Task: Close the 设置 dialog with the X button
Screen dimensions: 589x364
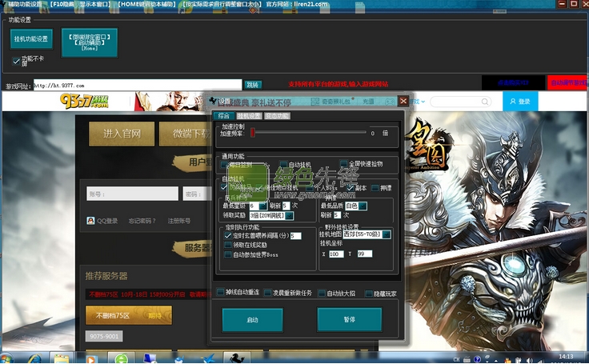Action: tap(403, 101)
